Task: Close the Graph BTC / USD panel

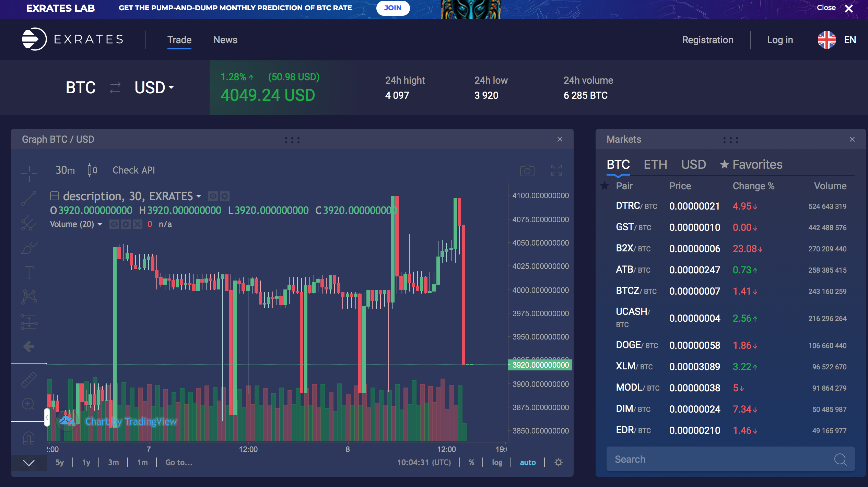Action: click(x=560, y=139)
